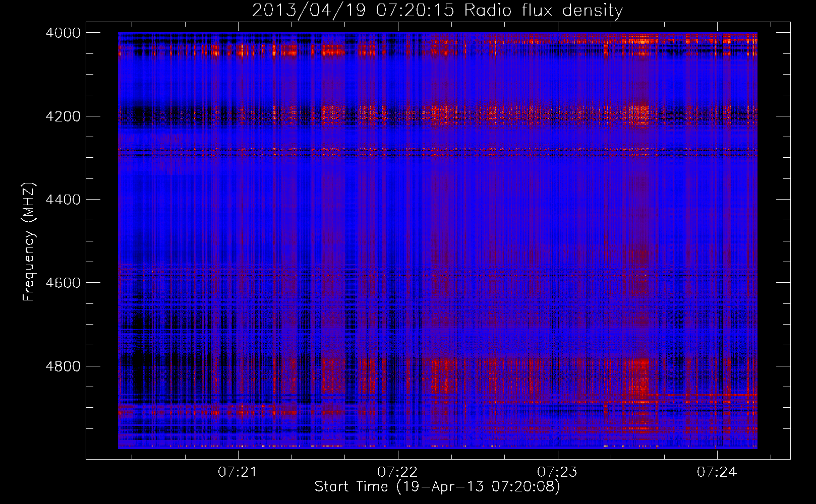Select the 4600 frequency axis label
Screen dimensions: 816x504
point(63,283)
